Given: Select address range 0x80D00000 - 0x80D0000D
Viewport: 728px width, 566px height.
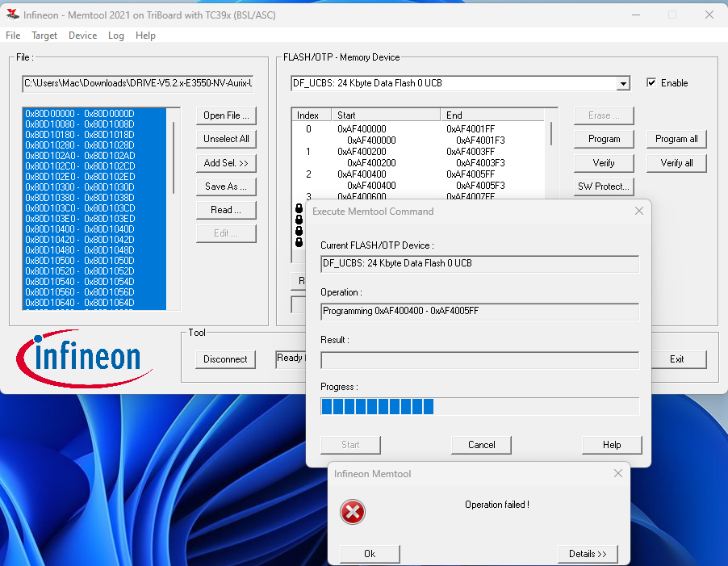Looking at the screenshot, I should (x=94, y=114).
